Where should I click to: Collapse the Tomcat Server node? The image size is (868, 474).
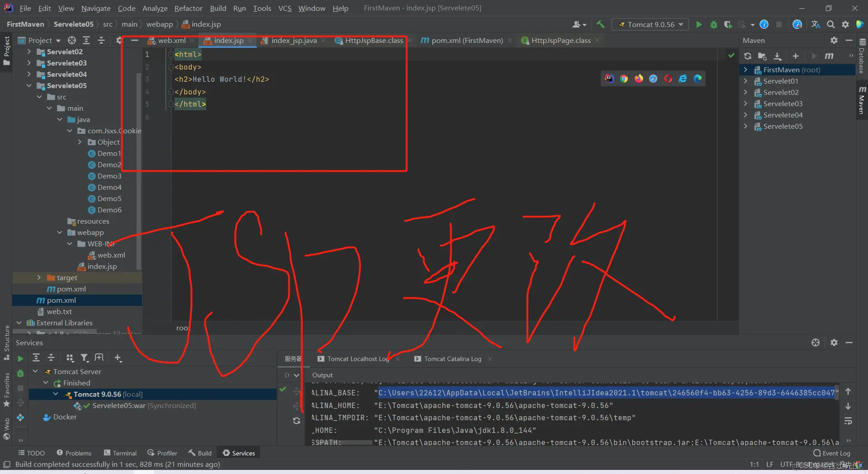pyautogui.click(x=35, y=371)
